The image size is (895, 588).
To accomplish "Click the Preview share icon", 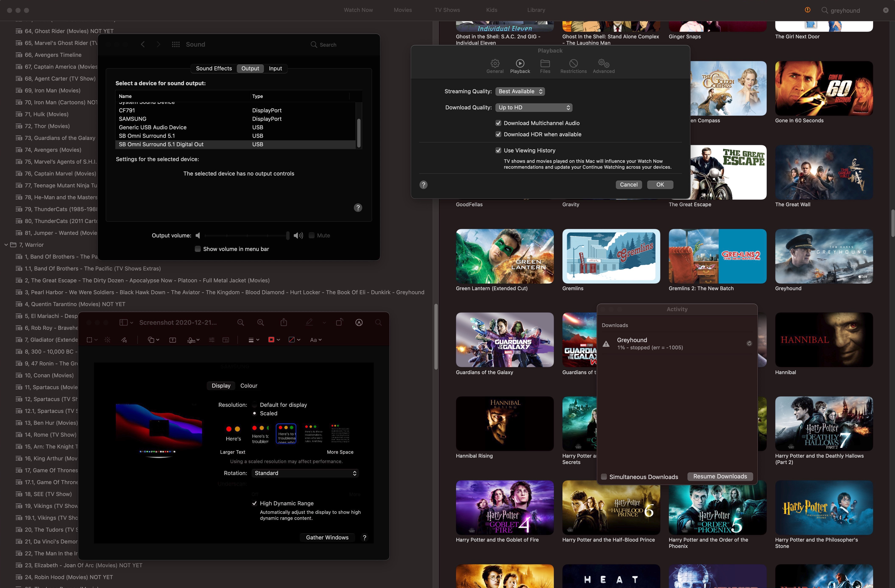I will pos(284,323).
